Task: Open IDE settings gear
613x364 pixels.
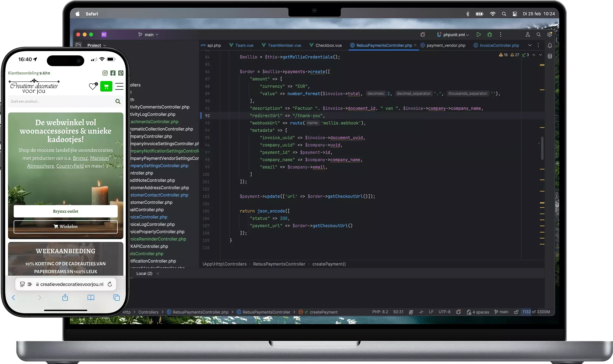Action: 549,35
